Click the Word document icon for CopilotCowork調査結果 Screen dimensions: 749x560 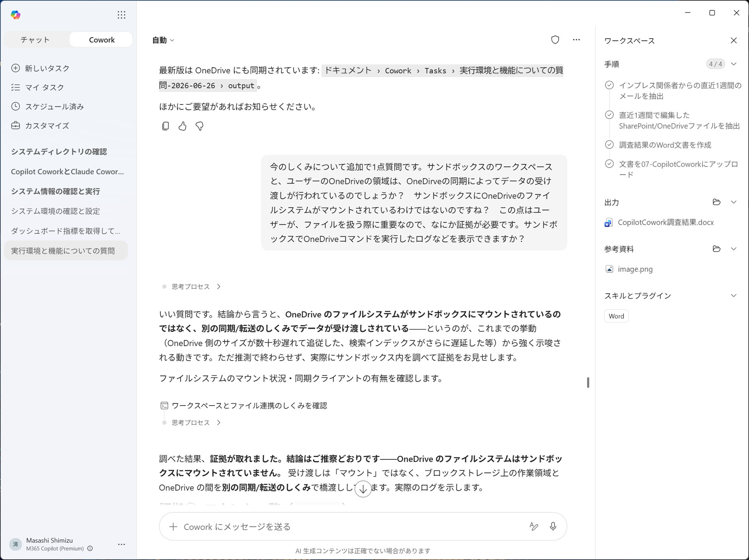[x=609, y=223]
